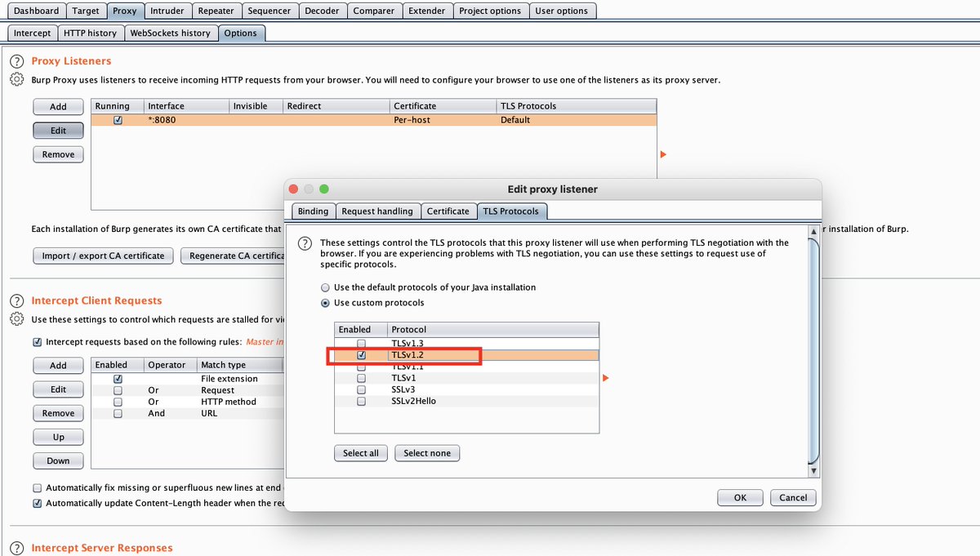
Task: Enable SSLv2Hello protocol checkbox
Action: [x=361, y=401]
